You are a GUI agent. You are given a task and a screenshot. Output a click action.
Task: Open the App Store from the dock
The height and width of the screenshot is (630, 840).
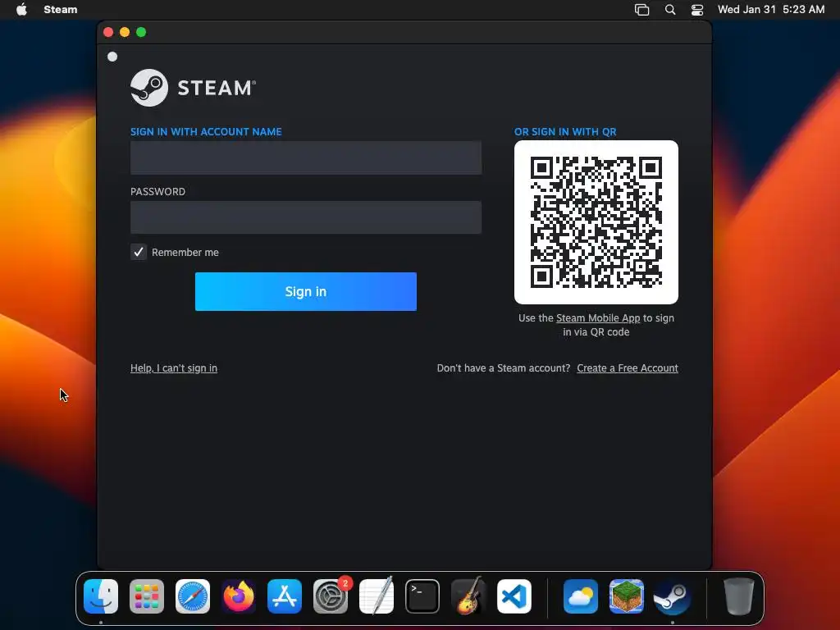(285, 596)
